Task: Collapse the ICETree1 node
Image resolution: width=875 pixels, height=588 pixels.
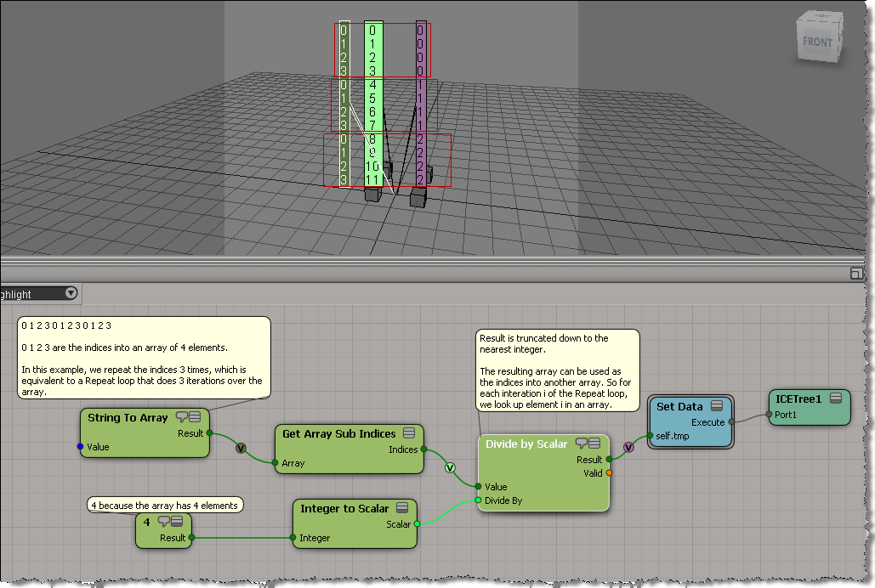Action: tap(836, 398)
